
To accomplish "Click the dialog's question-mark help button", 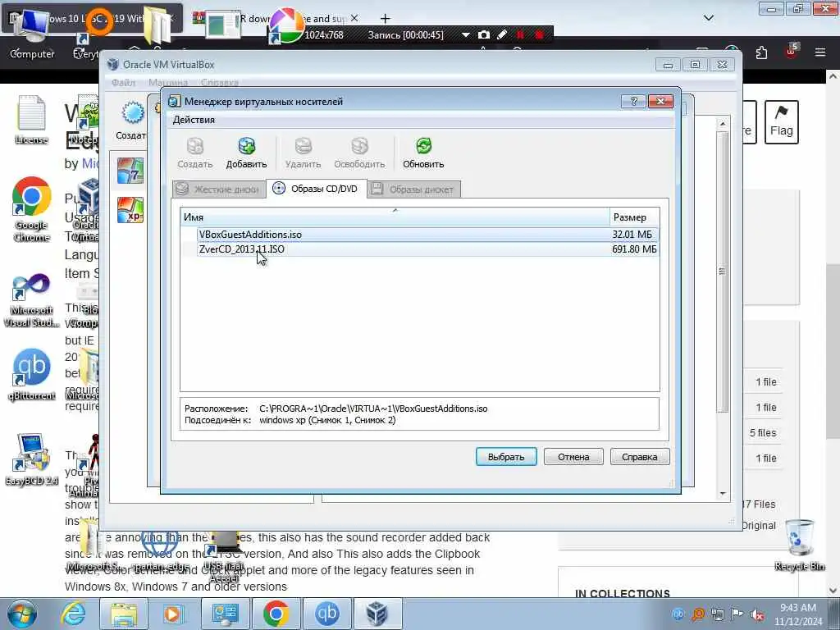I will pos(634,101).
